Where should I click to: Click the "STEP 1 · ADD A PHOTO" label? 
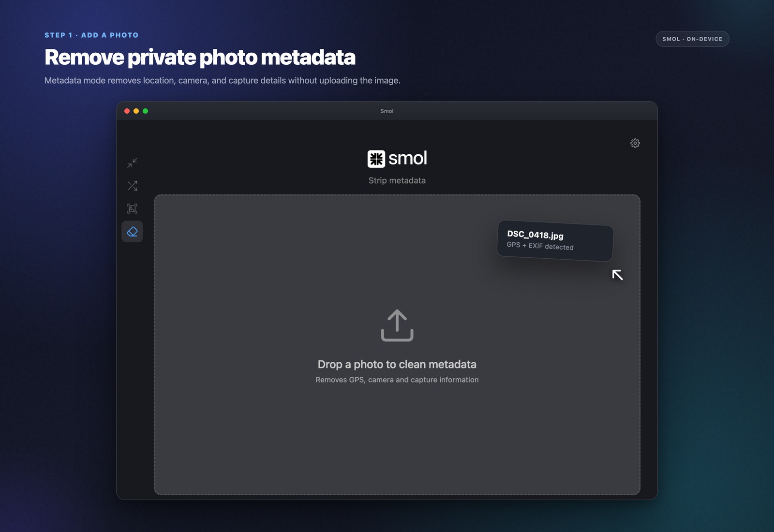[91, 35]
